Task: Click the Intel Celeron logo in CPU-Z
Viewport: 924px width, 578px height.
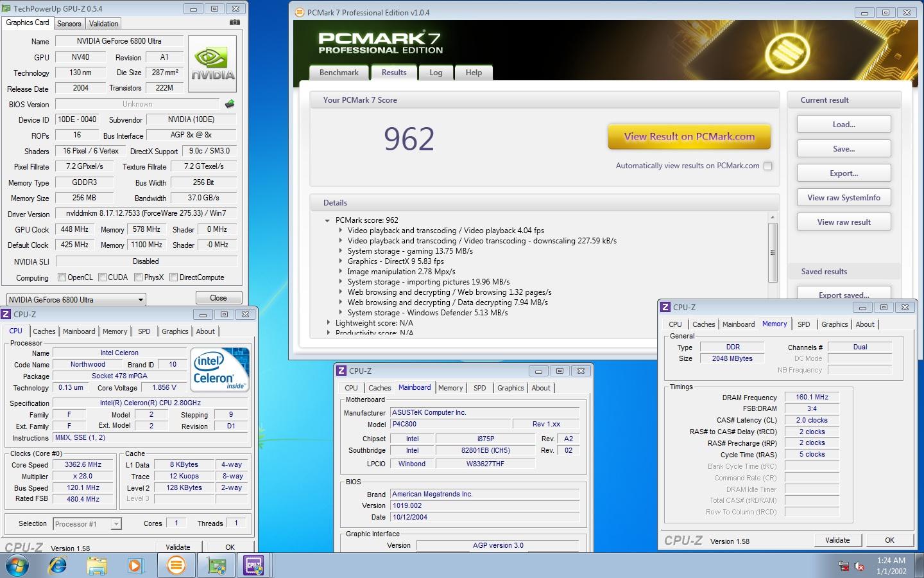Action: click(x=219, y=370)
